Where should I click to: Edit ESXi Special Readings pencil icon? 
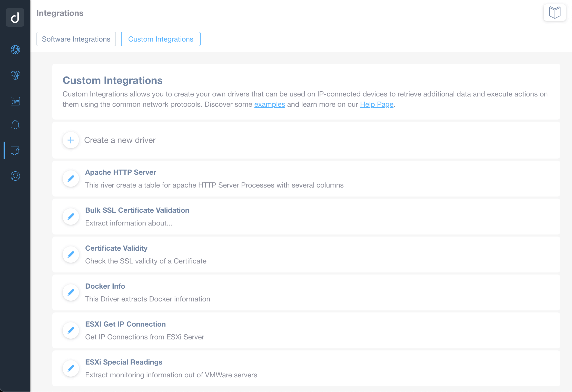pyautogui.click(x=71, y=368)
